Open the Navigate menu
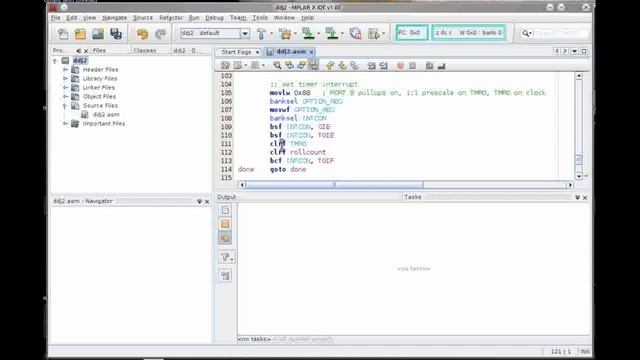The height and width of the screenshot is (360, 640). (114, 18)
